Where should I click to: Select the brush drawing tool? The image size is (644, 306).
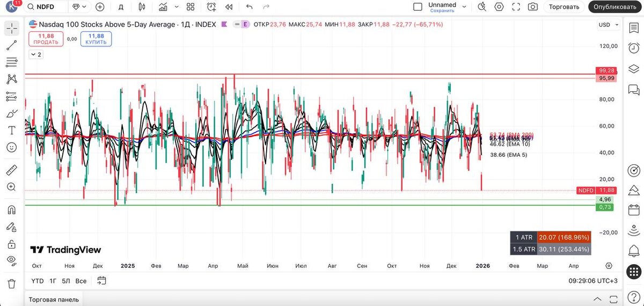11,113
